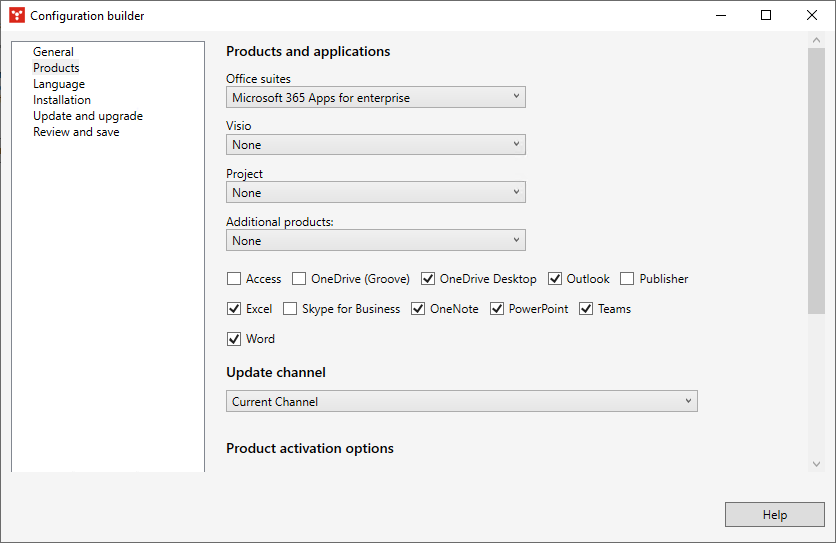Click the Help button
The image size is (836, 543).
click(x=775, y=515)
